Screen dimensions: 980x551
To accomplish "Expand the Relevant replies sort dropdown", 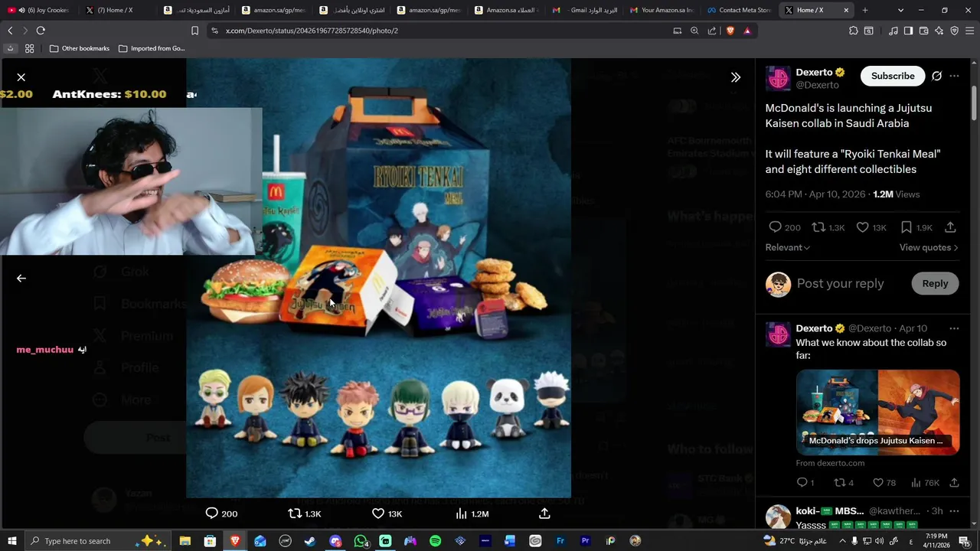I will tap(787, 247).
